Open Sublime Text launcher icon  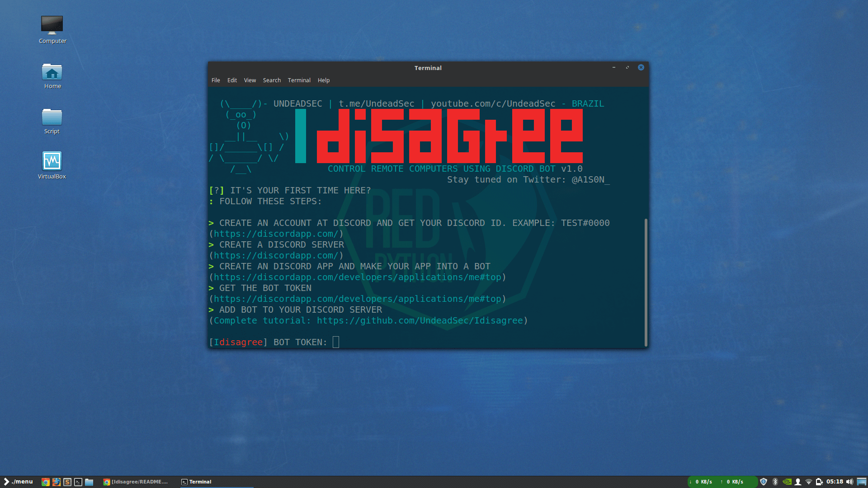click(67, 482)
